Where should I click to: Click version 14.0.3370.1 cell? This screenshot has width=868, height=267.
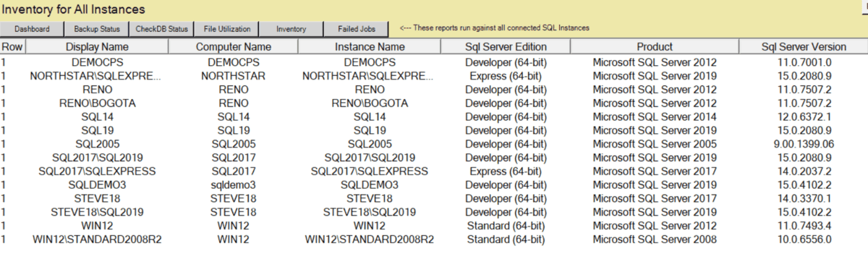point(804,199)
